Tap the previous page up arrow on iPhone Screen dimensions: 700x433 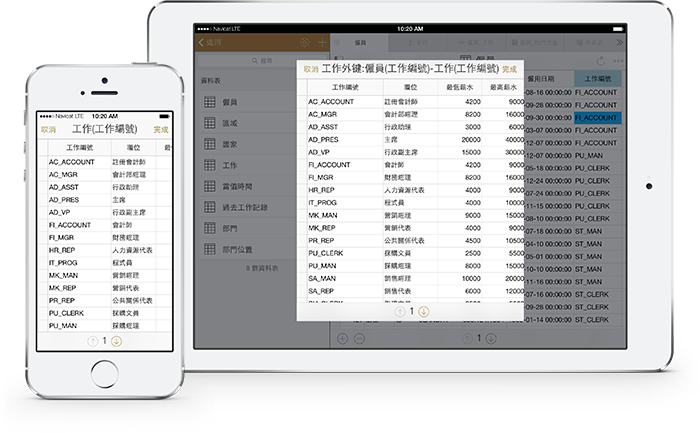[x=92, y=341]
